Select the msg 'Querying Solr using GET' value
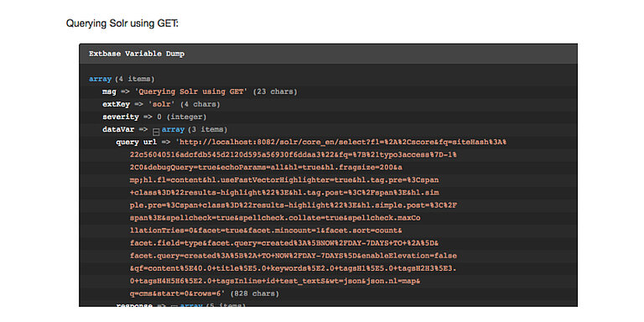 point(191,91)
